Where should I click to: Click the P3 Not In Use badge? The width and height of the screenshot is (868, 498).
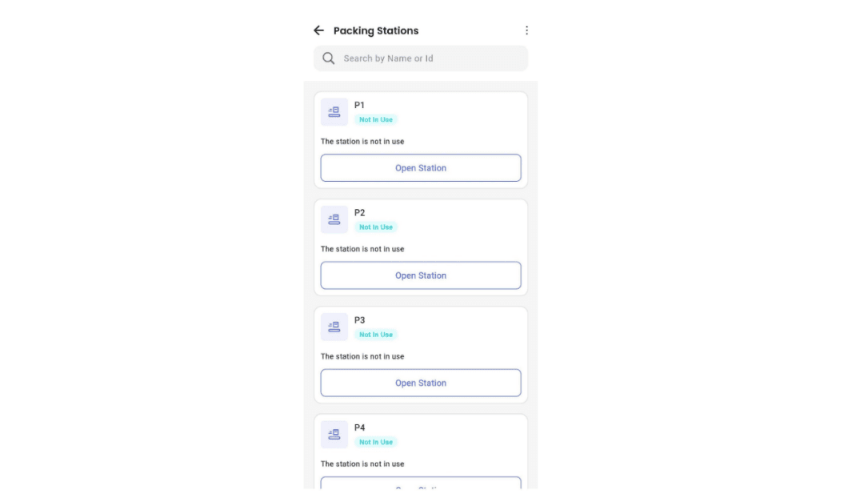[376, 335]
